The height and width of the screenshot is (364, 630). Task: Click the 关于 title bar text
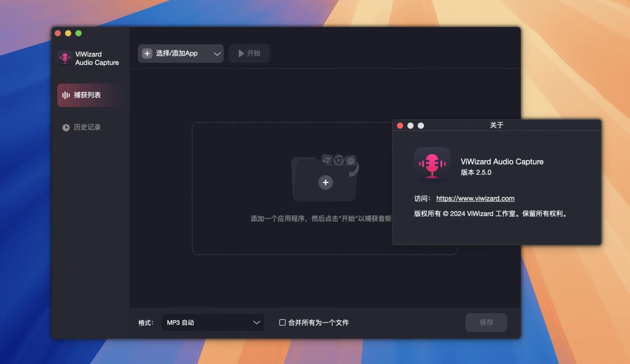497,125
